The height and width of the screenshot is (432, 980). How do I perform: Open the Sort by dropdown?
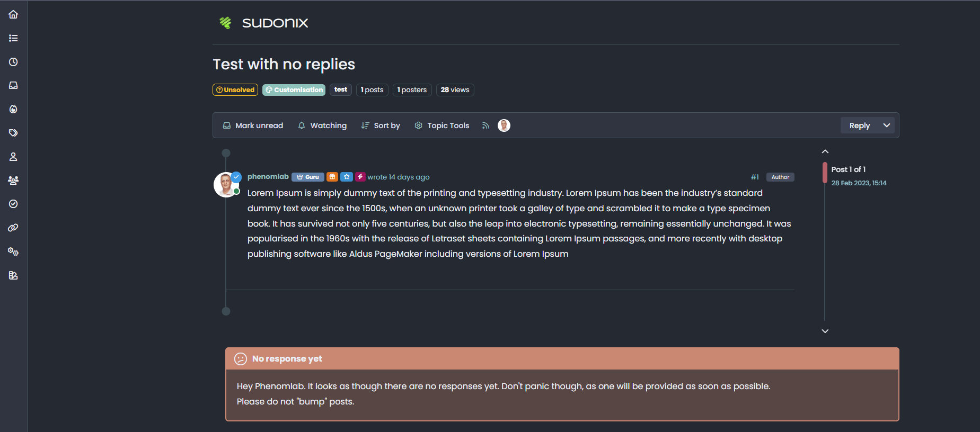point(381,125)
